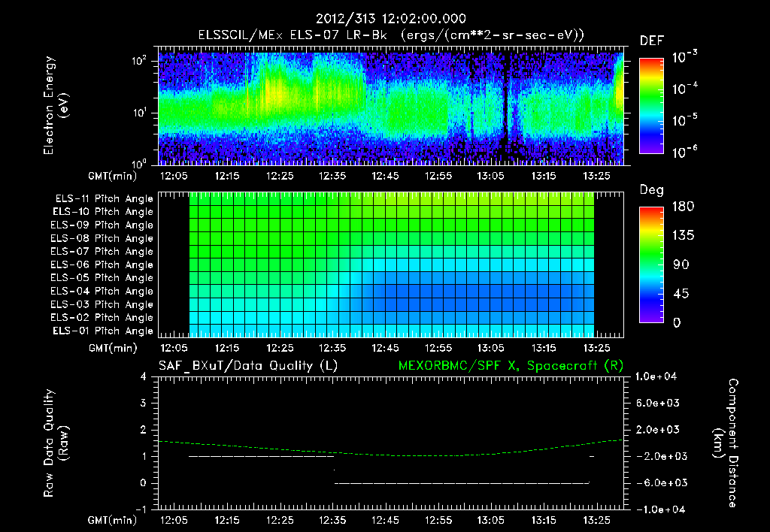Select the DEF legend label
Image resolution: width=770 pixels, height=532 pixels.
652,41
